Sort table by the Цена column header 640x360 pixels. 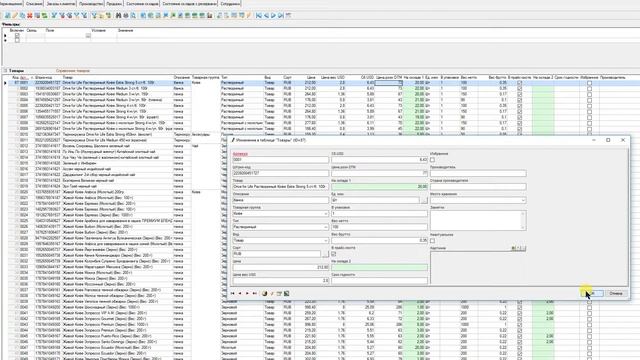coord(311,77)
